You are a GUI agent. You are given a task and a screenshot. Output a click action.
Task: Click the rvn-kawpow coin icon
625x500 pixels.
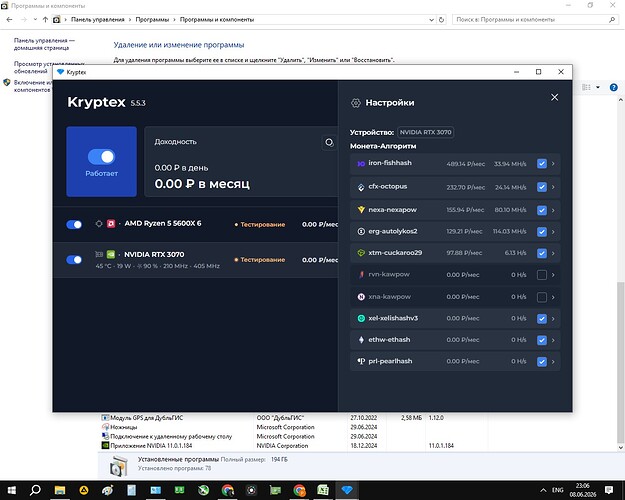[x=361, y=274]
